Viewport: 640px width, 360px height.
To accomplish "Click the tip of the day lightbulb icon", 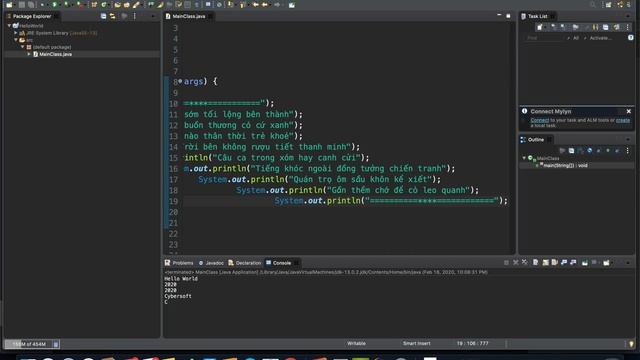I will pos(631,344).
